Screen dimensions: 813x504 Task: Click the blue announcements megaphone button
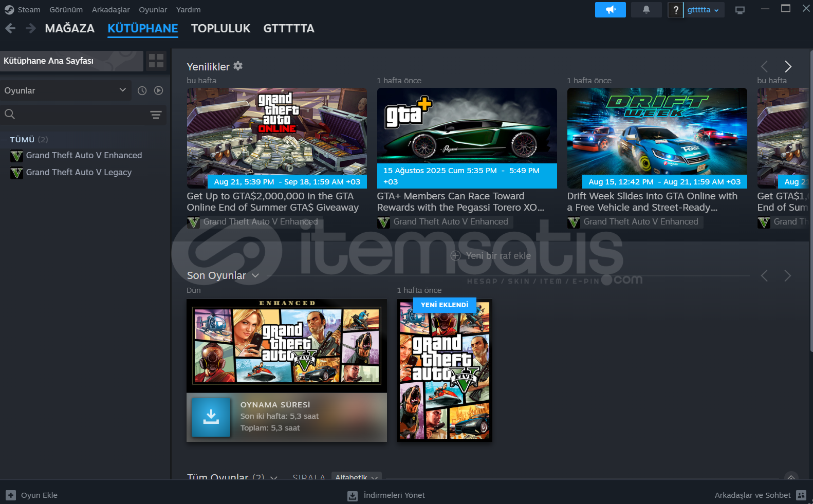(610, 10)
